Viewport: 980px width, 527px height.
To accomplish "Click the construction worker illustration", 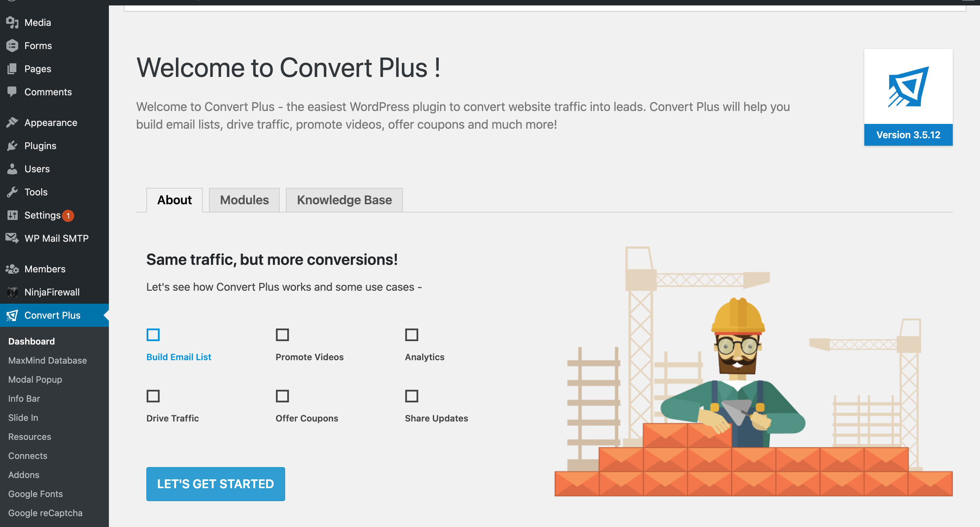I will (x=753, y=371).
